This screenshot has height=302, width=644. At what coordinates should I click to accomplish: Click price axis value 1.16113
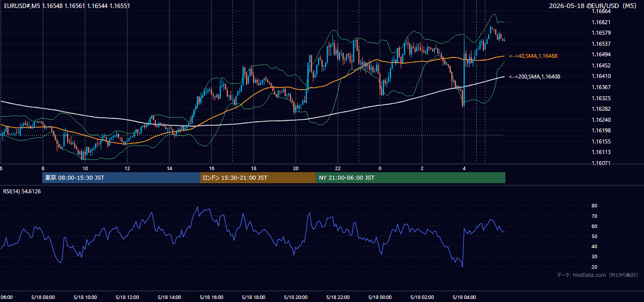click(601, 152)
